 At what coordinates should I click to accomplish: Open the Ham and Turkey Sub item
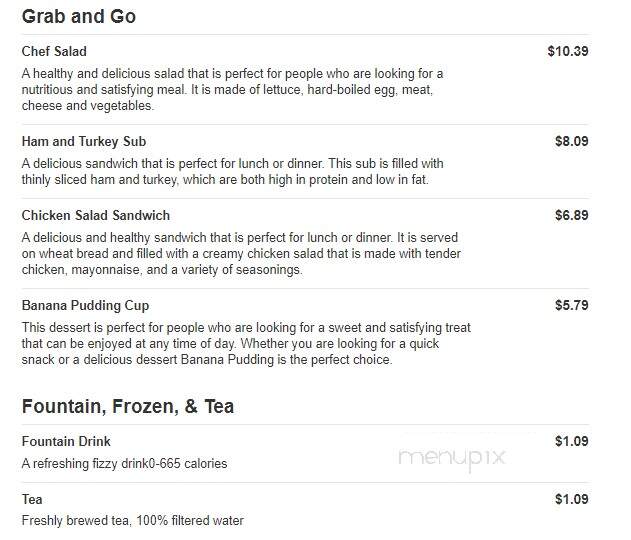pyautogui.click(x=84, y=142)
